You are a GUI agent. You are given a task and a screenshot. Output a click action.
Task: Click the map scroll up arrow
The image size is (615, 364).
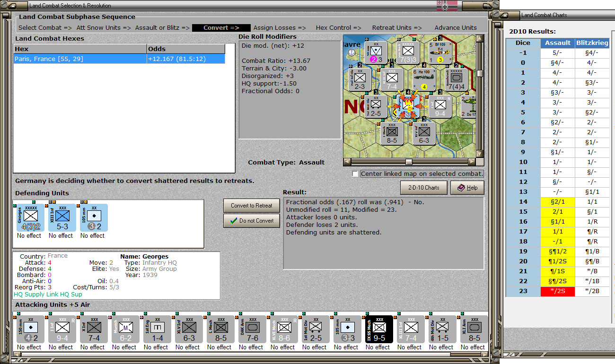click(x=480, y=38)
